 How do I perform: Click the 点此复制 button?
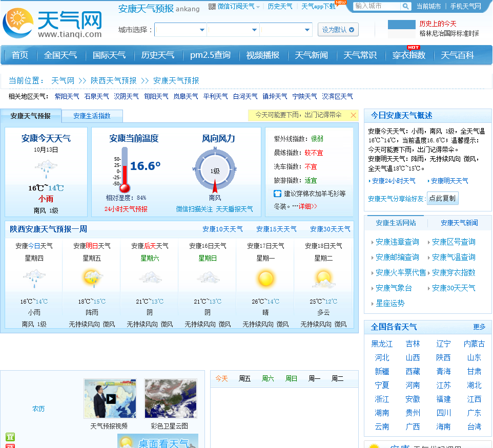442,198
